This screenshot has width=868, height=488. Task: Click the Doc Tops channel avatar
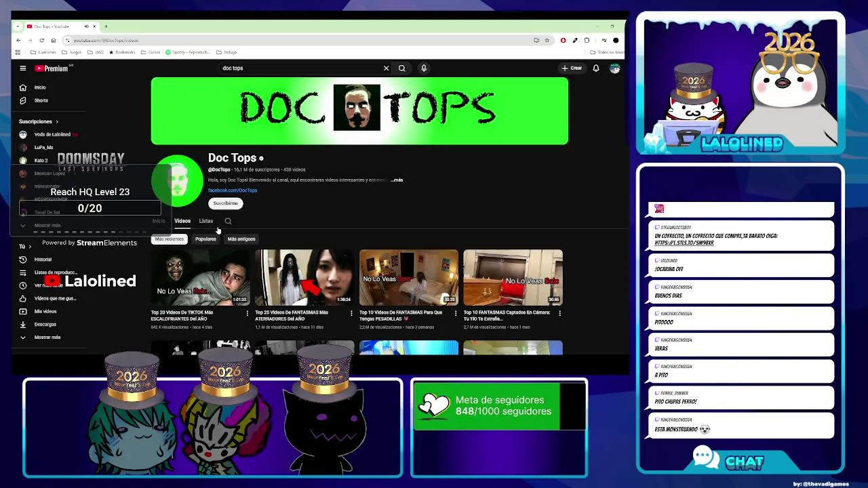click(x=178, y=181)
